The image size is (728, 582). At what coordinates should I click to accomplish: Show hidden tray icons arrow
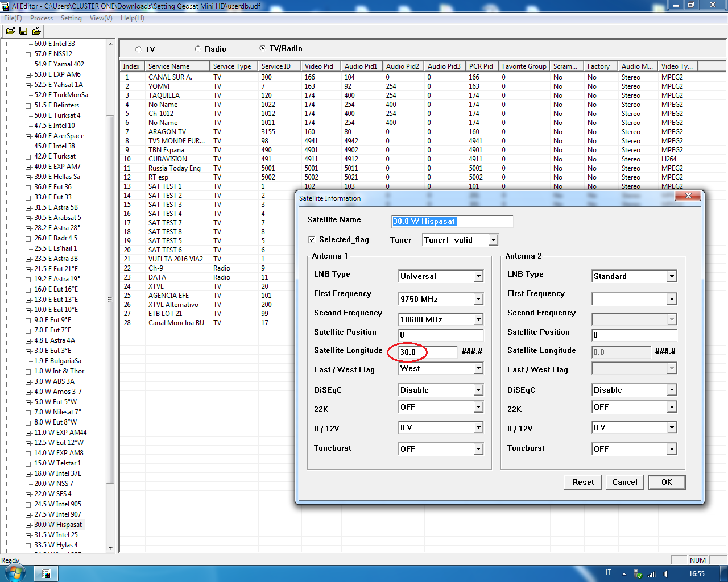[x=624, y=574]
